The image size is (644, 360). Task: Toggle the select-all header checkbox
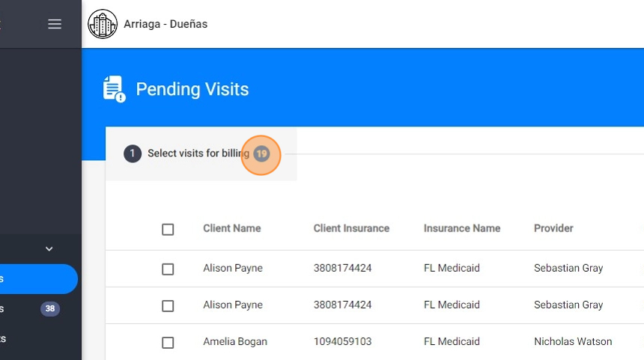click(x=168, y=229)
